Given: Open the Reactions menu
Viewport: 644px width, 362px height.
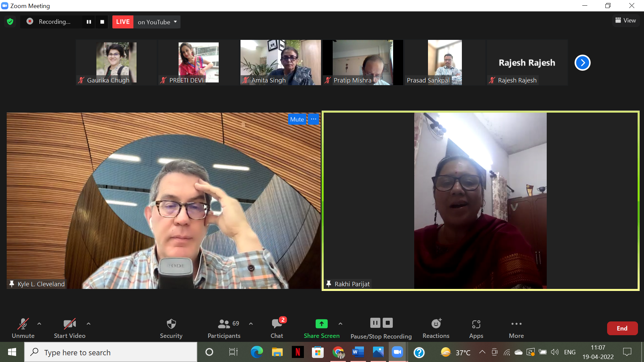Looking at the screenshot, I should [436, 328].
